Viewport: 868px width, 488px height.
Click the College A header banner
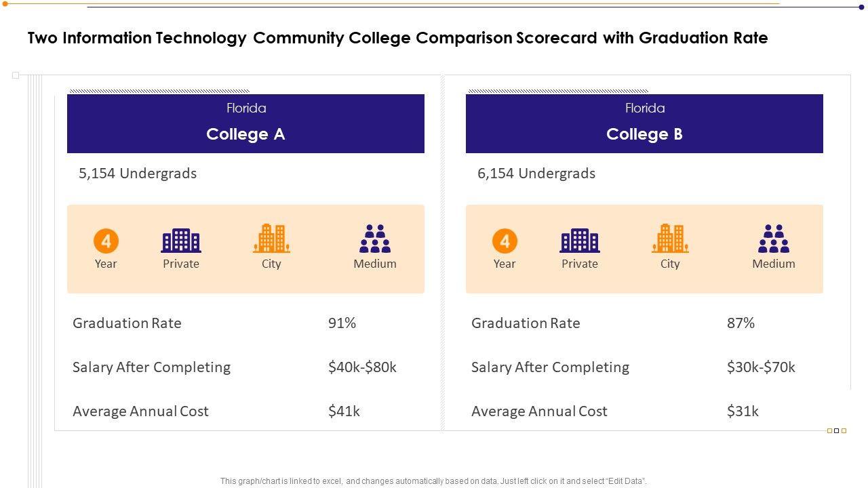pos(245,124)
